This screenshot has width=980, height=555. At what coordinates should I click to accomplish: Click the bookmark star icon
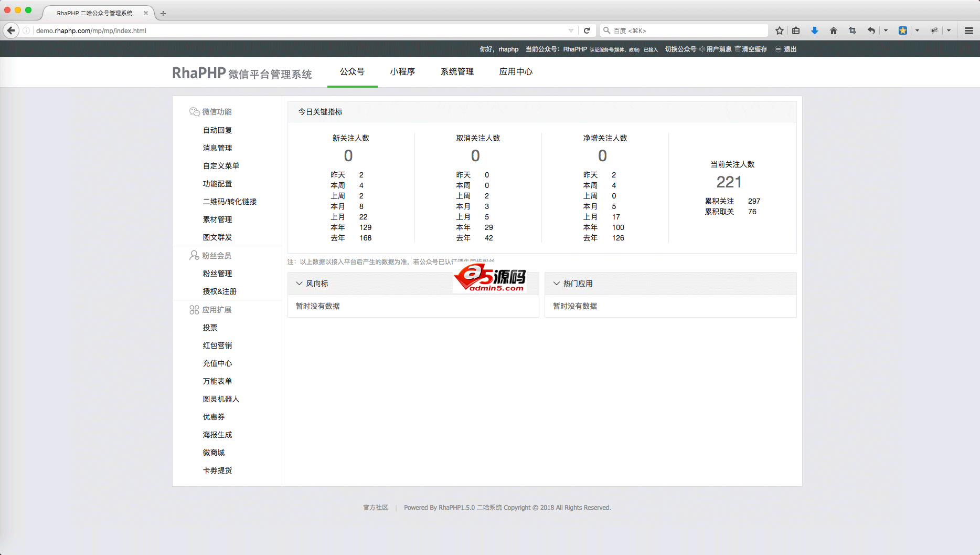[x=780, y=30]
